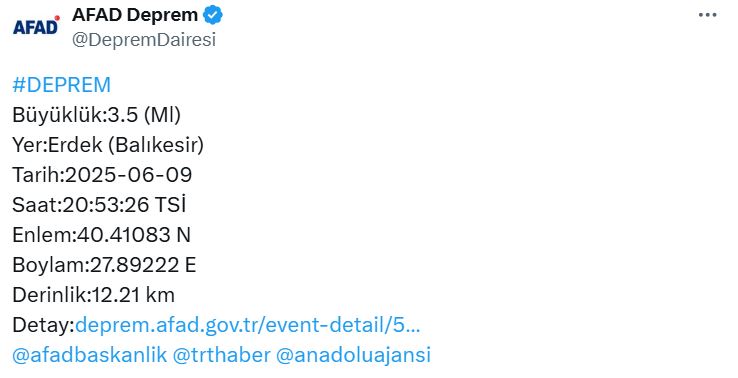Visit the @DepremDairesi handle

[x=144, y=40]
